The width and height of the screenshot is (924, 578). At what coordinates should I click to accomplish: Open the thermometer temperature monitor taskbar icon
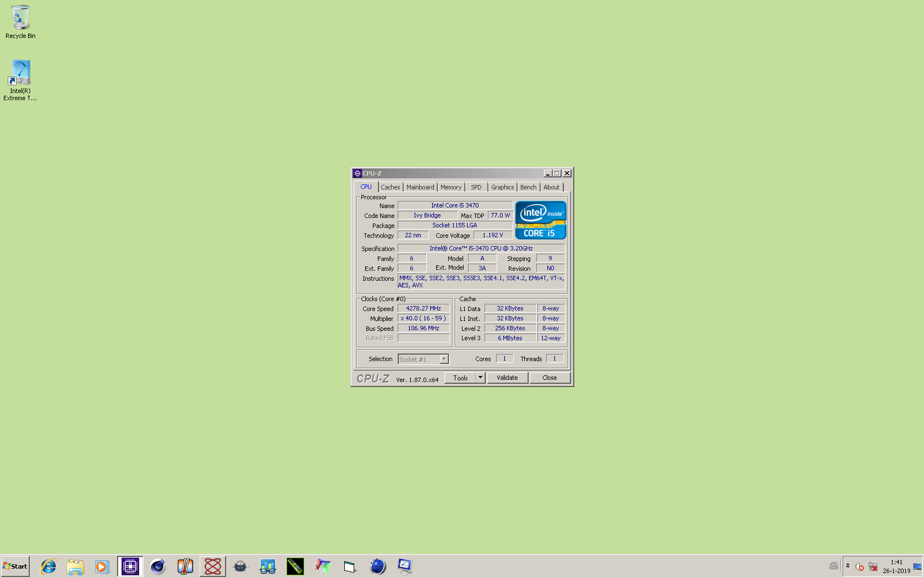pos(185,566)
